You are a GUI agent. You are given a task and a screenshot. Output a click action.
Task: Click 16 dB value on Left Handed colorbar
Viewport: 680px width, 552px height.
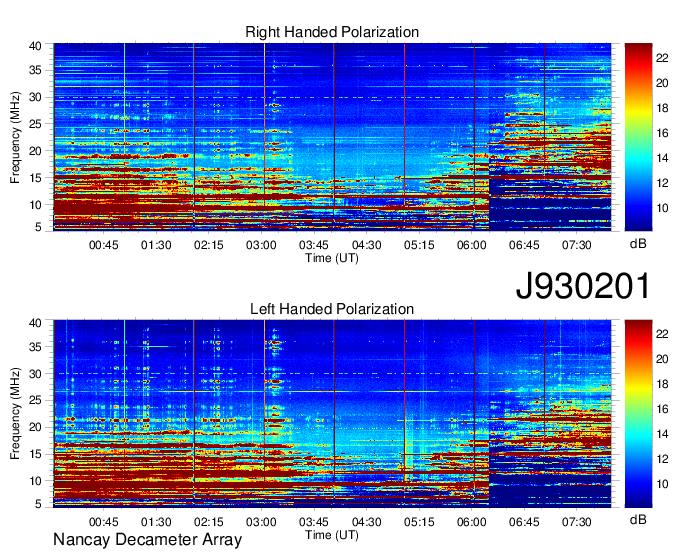pos(662,409)
